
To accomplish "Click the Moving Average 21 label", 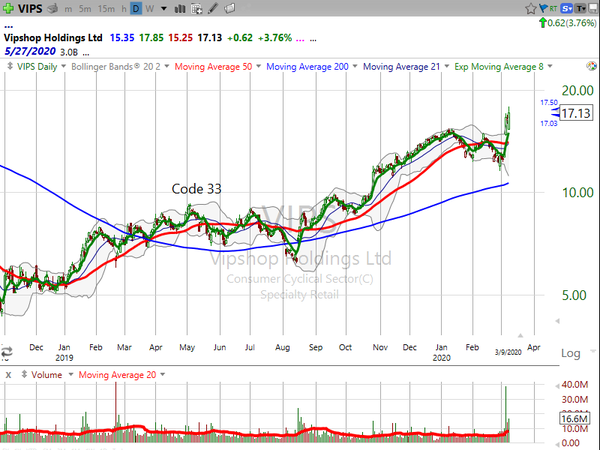I will 401,67.
